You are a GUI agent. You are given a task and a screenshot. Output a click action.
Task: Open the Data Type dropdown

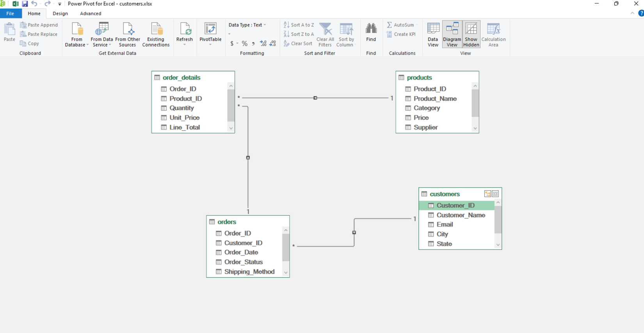coord(247,25)
